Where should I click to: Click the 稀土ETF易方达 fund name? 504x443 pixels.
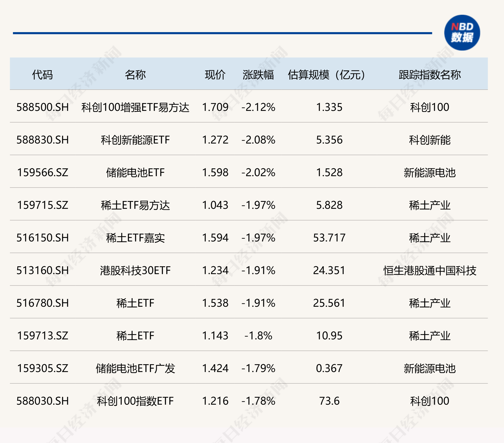(x=135, y=205)
